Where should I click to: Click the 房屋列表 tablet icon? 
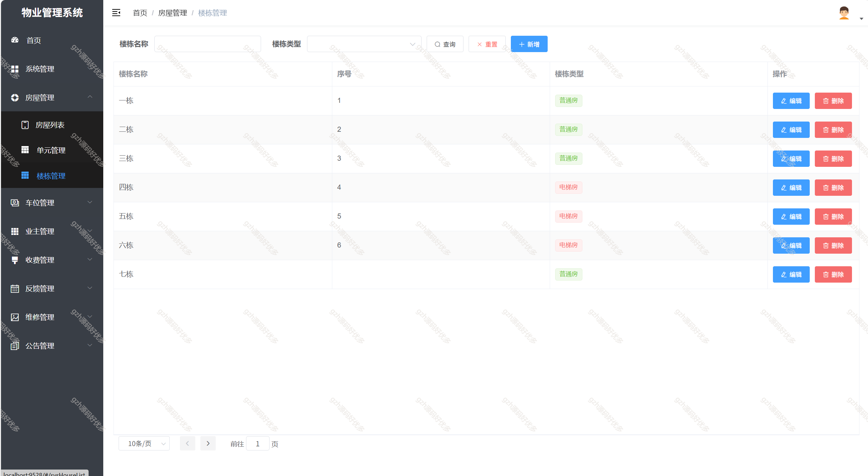tap(25, 125)
